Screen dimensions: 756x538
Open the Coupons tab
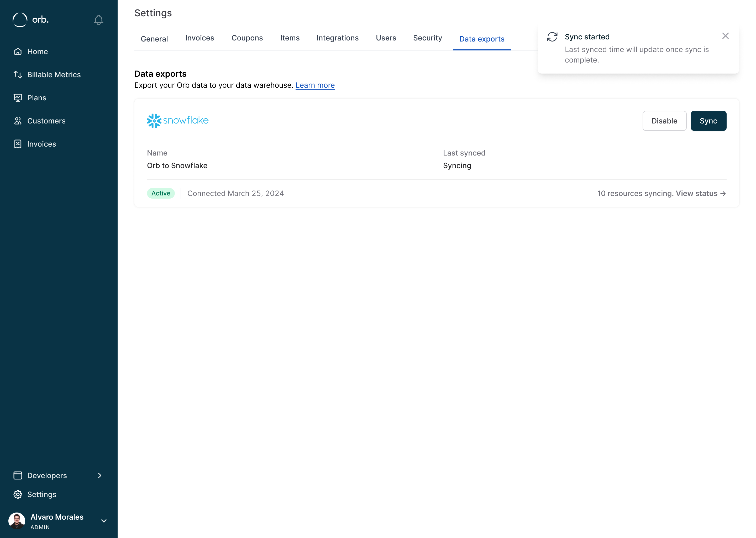pyautogui.click(x=247, y=38)
